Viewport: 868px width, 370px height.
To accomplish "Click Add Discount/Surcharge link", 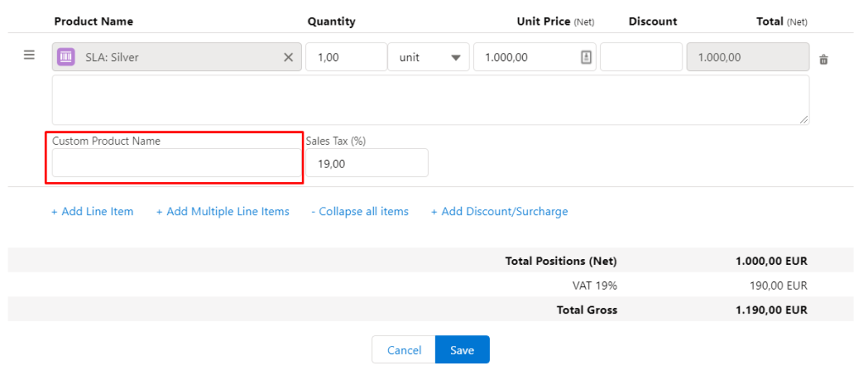I will click(499, 212).
